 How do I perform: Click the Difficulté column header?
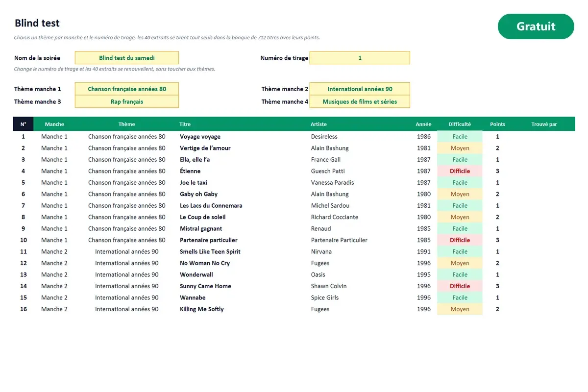pos(460,124)
